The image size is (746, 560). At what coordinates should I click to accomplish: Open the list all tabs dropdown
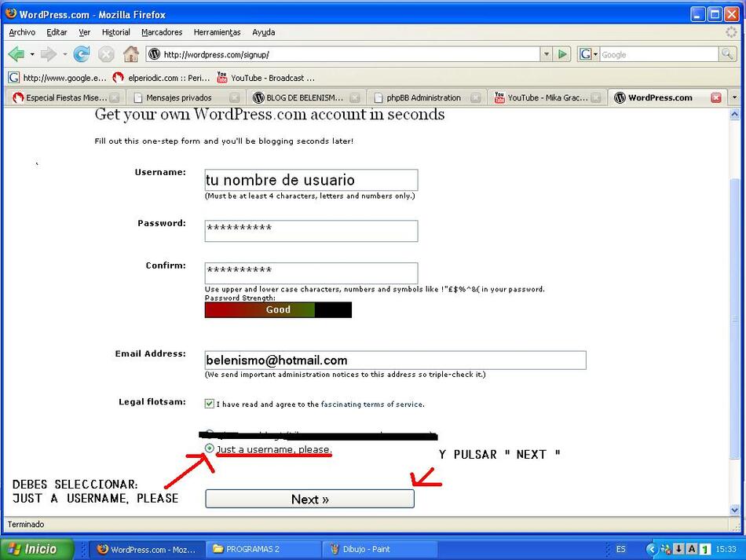(x=735, y=98)
